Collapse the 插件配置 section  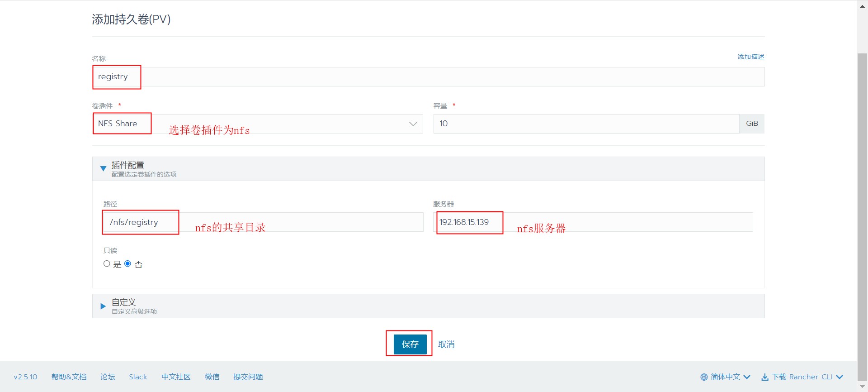pyautogui.click(x=103, y=168)
